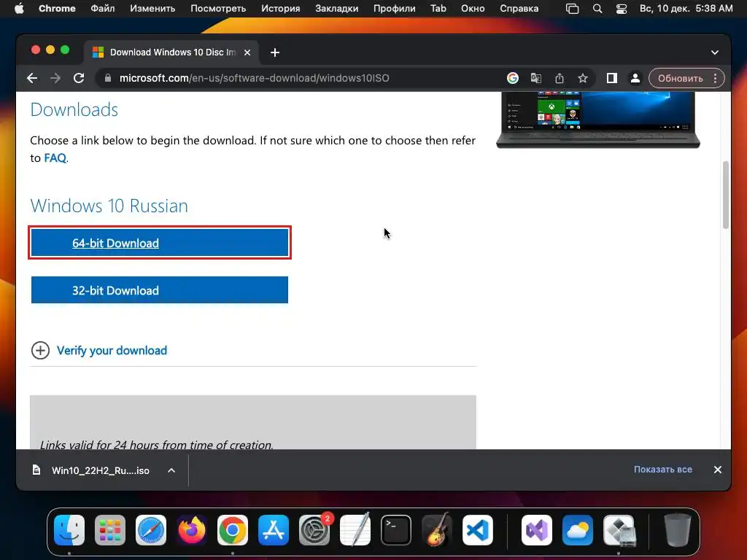Open Safari from the Dock
The height and width of the screenshot is (560, 747).
click(151, 530)
